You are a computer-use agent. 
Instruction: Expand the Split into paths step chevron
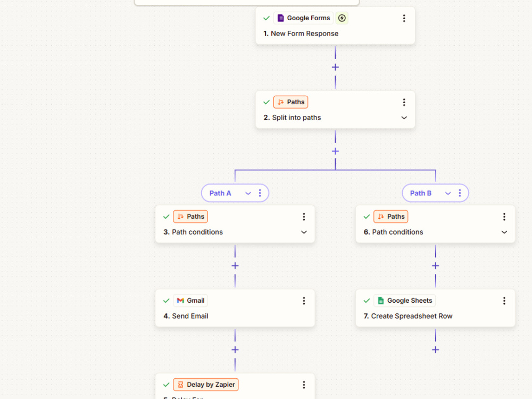[x=404, y=118]
